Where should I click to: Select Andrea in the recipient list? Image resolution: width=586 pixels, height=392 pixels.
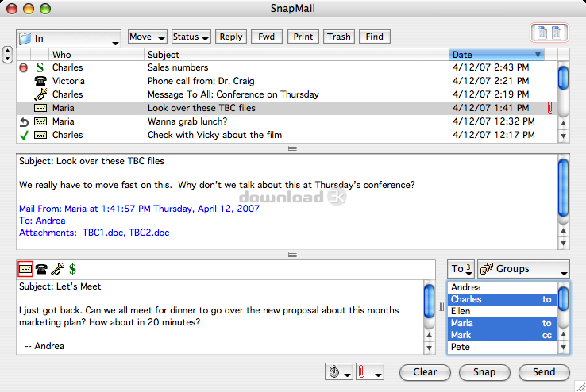pos(502,287)
